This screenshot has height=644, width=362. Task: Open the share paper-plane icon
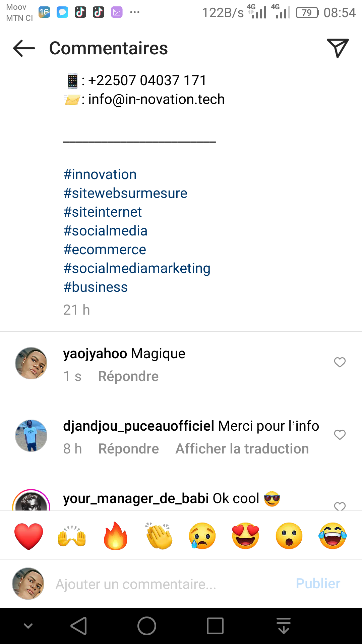[x=338, y=48]
